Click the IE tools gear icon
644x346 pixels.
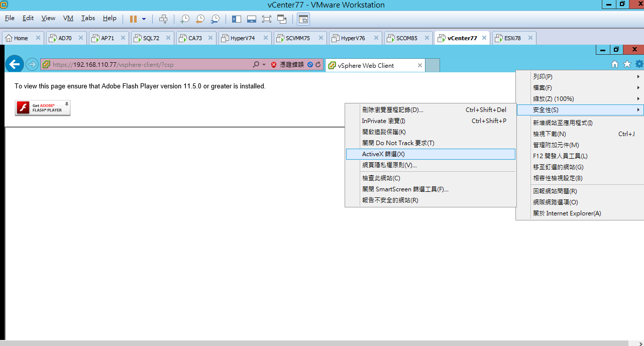[639, 64]
